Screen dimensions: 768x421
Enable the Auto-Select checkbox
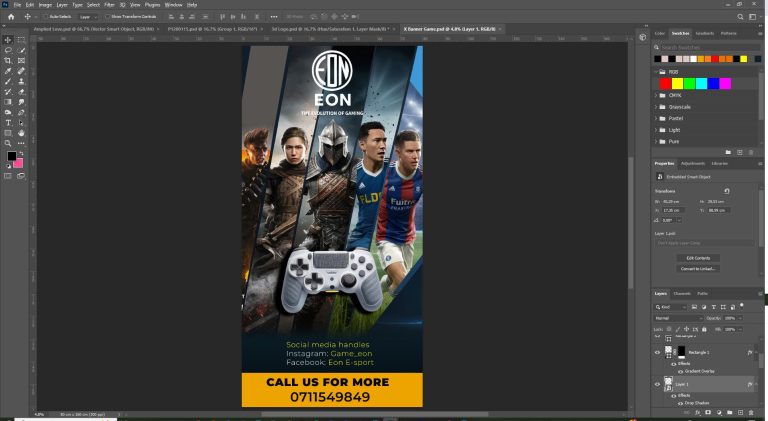coord(44,17)
